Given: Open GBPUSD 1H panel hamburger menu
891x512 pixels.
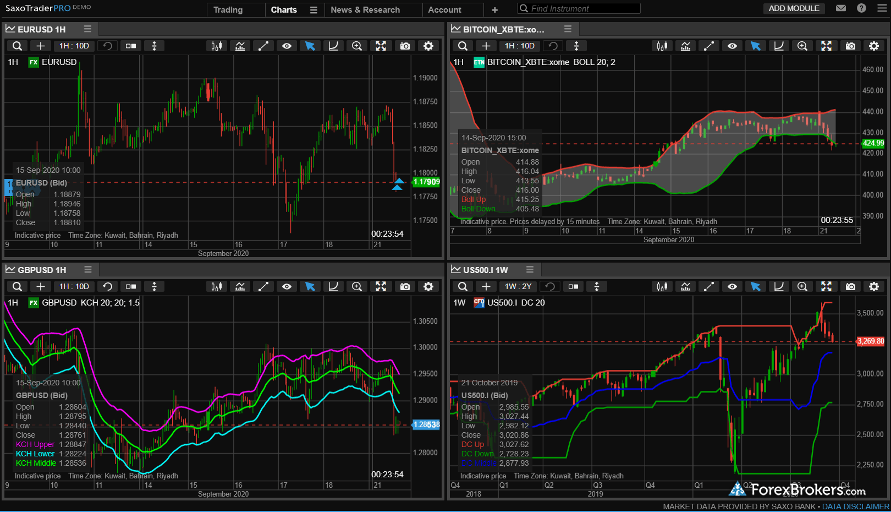Looking at the screenshot, I should point(88,269).
